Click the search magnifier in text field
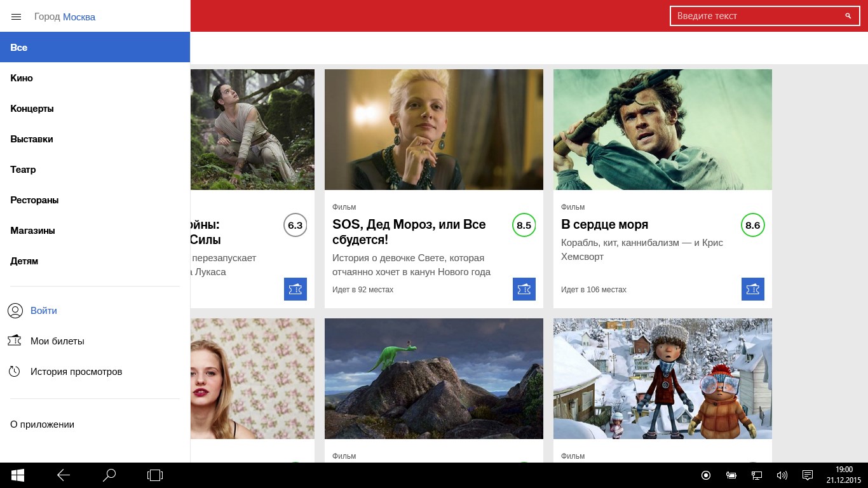The height and width of the screenshot is (488, 868). coord(848,16)
